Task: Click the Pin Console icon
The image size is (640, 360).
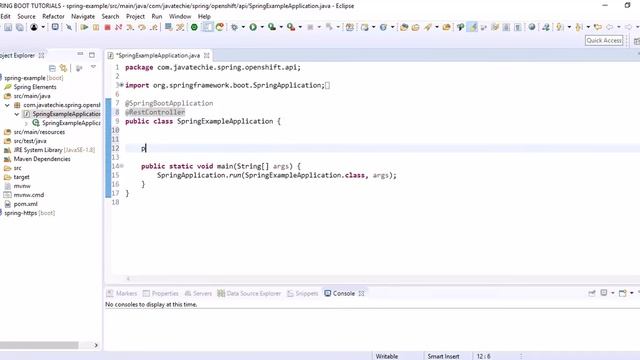Action: (592, 293)
